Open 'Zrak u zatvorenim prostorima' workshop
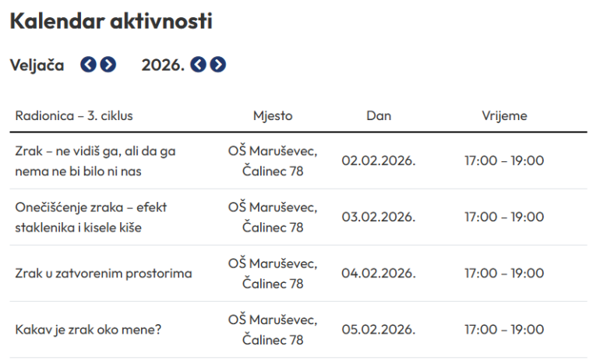This screenshot has height=364, width=600. click(x=104, y=274)
